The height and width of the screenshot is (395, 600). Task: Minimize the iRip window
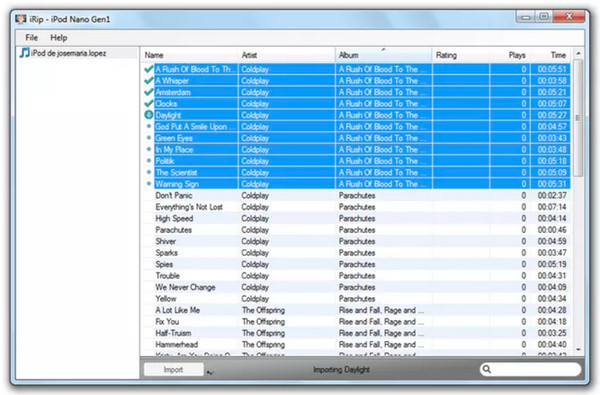(526, 17)
